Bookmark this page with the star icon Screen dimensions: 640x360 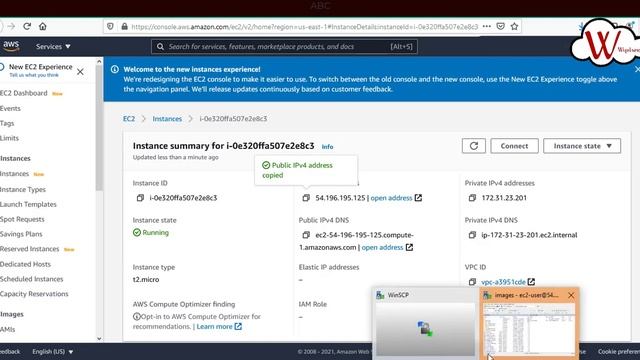514,27
